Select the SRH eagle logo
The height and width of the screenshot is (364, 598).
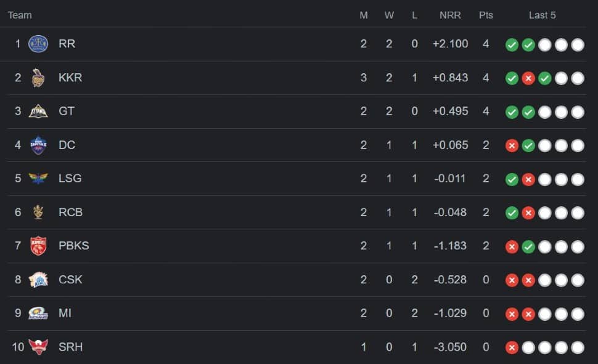38,347
